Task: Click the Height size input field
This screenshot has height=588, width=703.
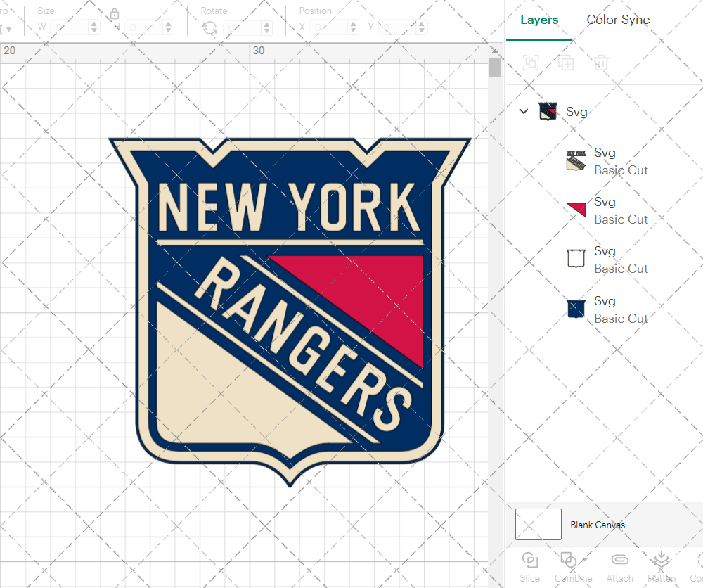Action: 144,27
